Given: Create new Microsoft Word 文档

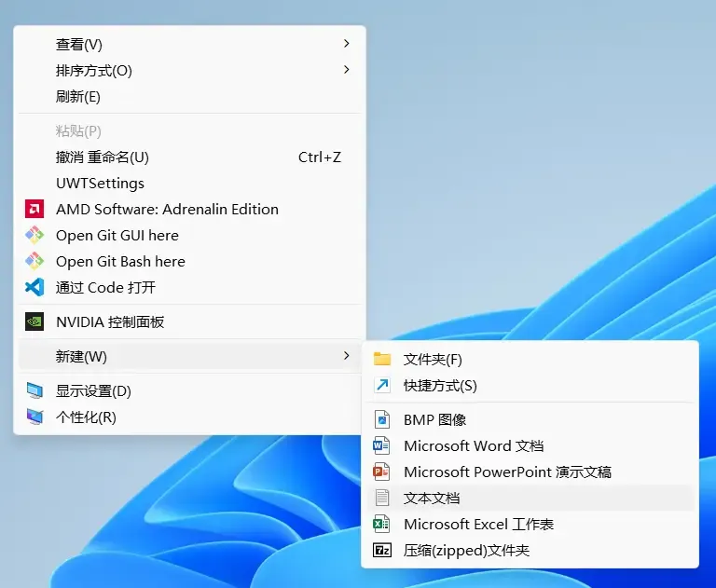Looking at the screenshot, I should coord(530,445).
